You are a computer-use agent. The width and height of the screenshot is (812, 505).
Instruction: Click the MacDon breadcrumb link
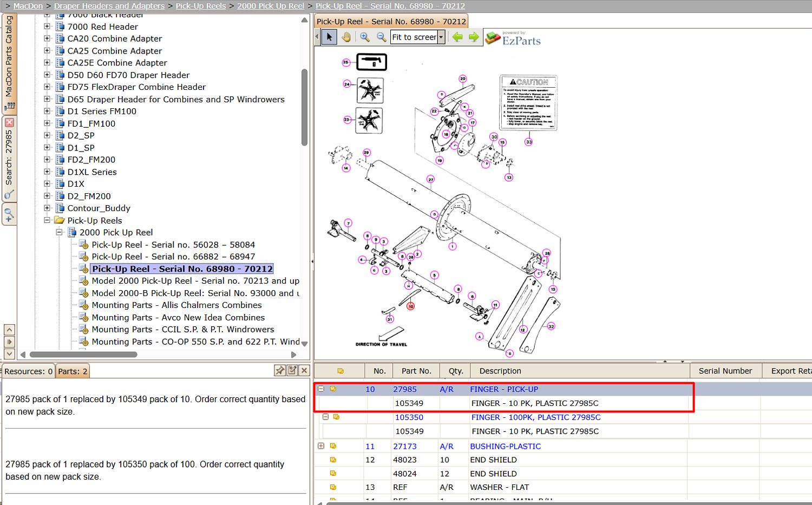[28, 6]
